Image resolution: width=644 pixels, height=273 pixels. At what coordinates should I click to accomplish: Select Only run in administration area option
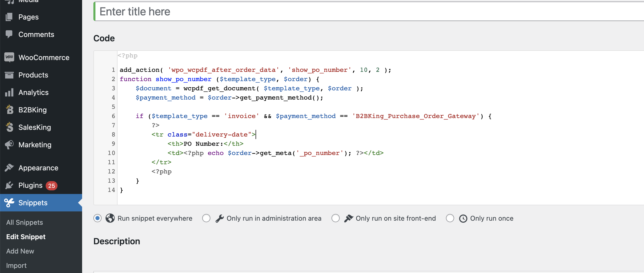206,218
